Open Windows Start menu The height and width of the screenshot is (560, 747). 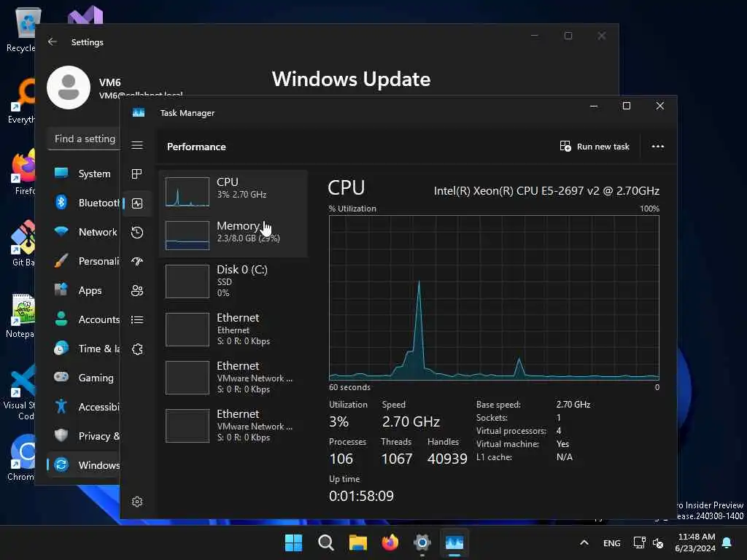(293, 542)
